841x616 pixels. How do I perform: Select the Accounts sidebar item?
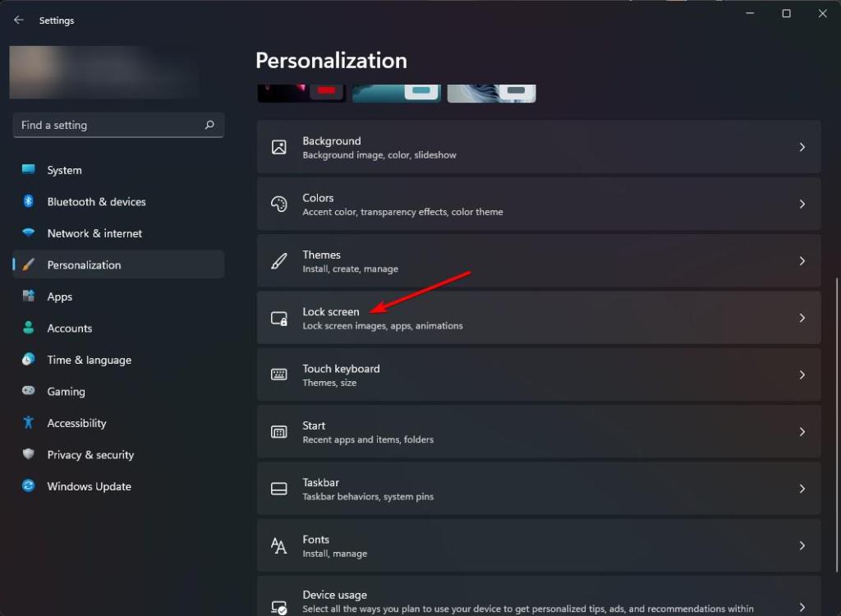coord(118,328)
